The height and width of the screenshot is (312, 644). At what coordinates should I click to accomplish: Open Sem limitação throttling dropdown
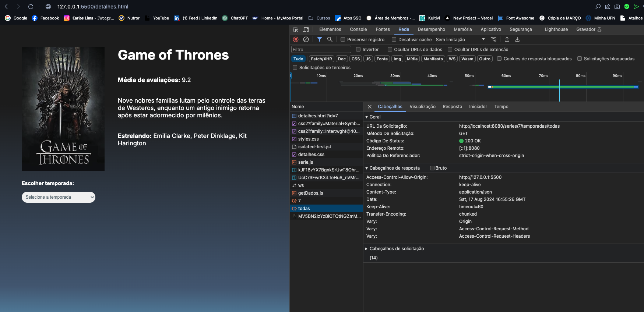pos(460,39)
